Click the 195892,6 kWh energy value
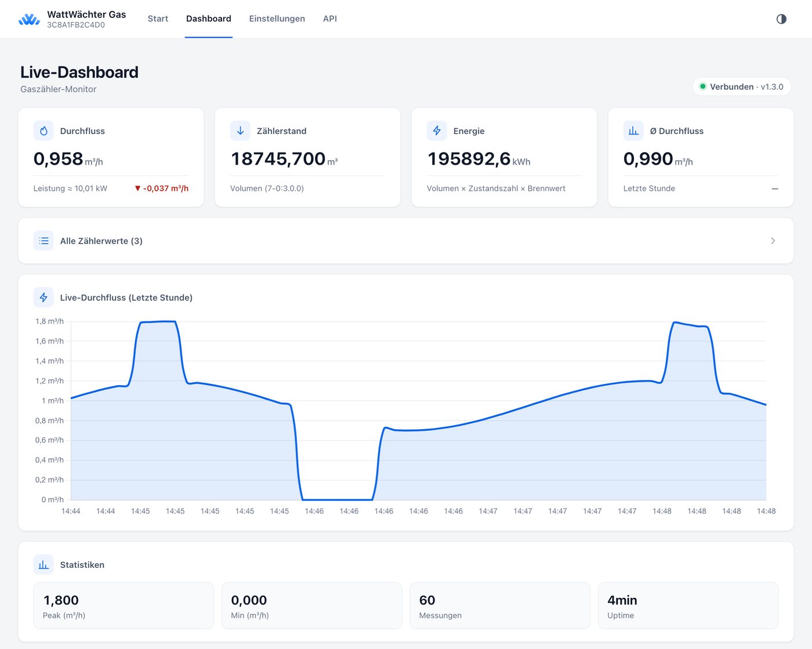The height and width of the screenshot is (649, 812). 479,158
